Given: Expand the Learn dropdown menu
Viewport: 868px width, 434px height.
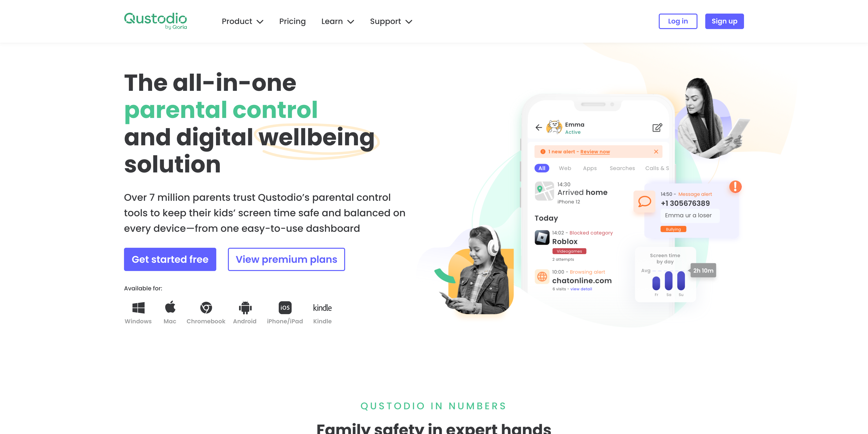Looking at the screenshot, I should (338, 21).
